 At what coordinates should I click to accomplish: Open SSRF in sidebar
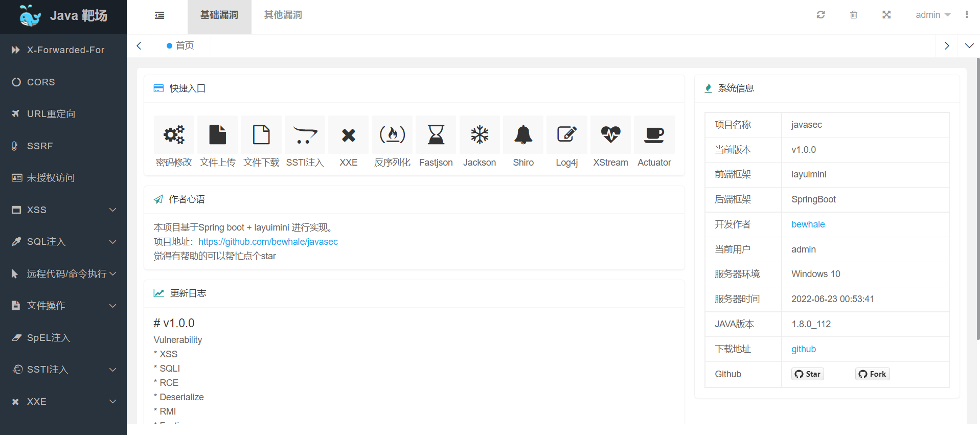click(63, 146)
